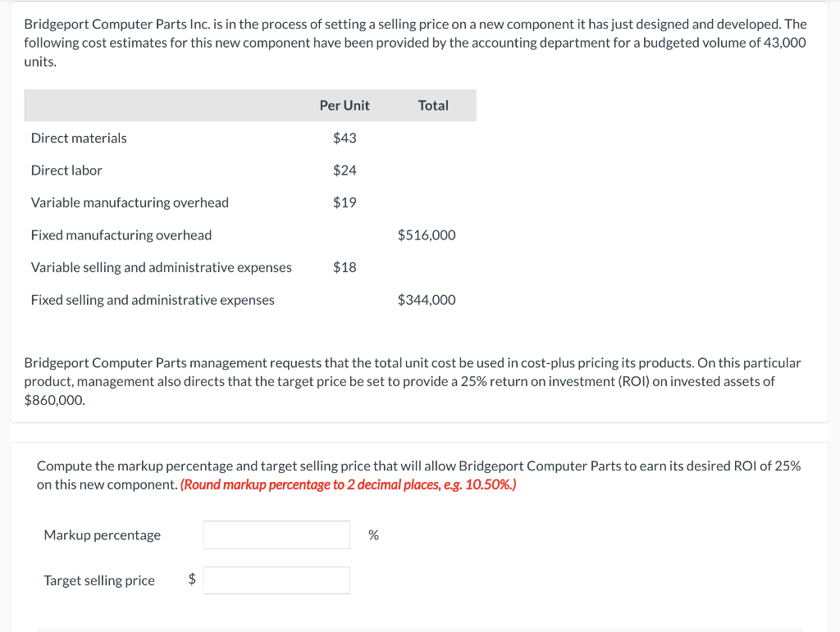Viewport: 840px width, 632px height.
Task: Click the $43 direct materials value
Action: [345, 138]
